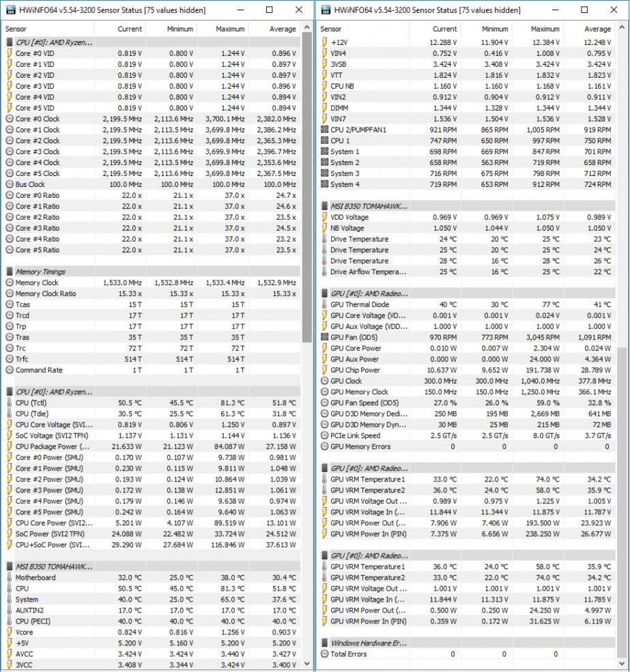Click the AVCC sensor label
The image size is (630, 672).
click(x=24, y=654)
